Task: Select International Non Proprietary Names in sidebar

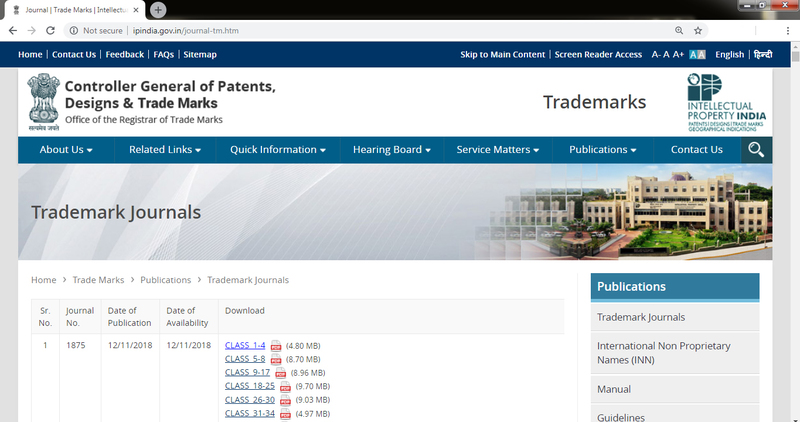Action: point(663,352)
